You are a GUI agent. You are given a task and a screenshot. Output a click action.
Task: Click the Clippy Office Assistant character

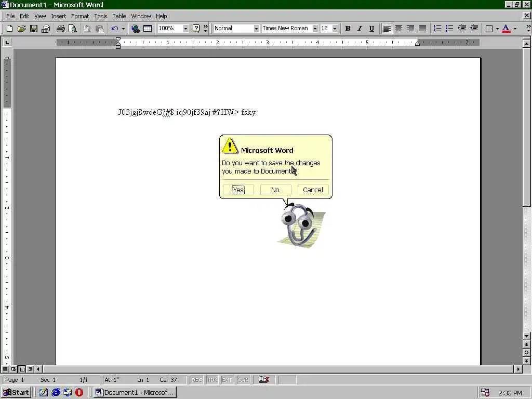(x=301, y=225)
